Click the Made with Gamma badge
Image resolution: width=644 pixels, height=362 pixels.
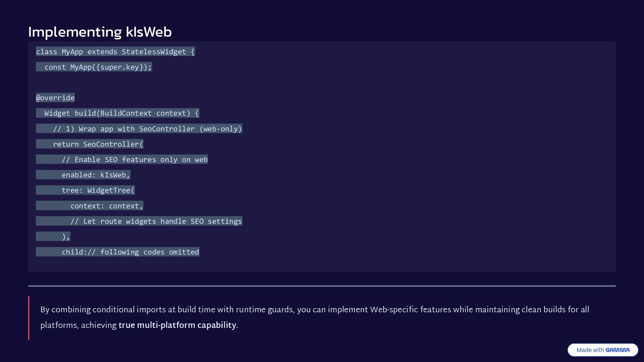(603, 350)
